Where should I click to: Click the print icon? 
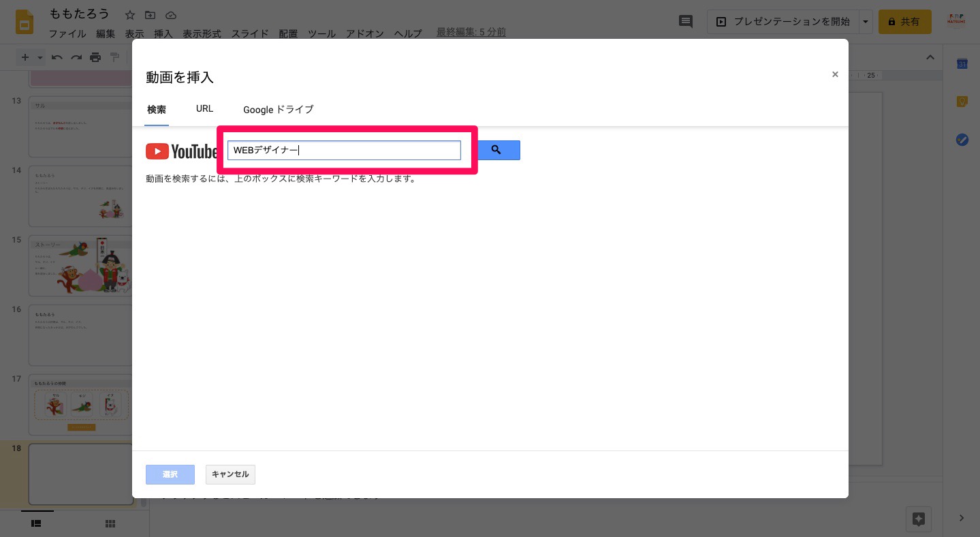pos(95,57)
